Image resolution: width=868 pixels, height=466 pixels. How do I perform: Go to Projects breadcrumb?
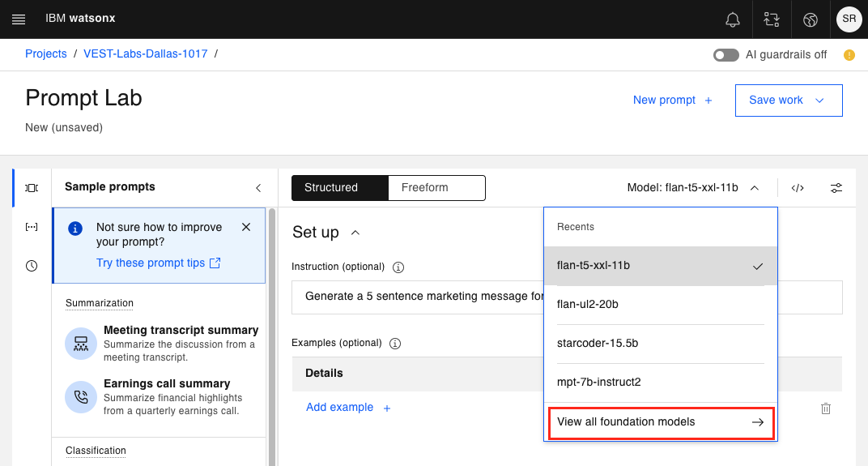[46, 53]
